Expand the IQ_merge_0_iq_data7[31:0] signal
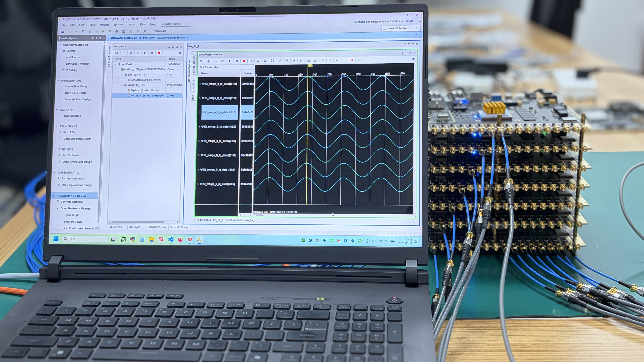Viewport: 644px width, 362px height. click(200, 84)
